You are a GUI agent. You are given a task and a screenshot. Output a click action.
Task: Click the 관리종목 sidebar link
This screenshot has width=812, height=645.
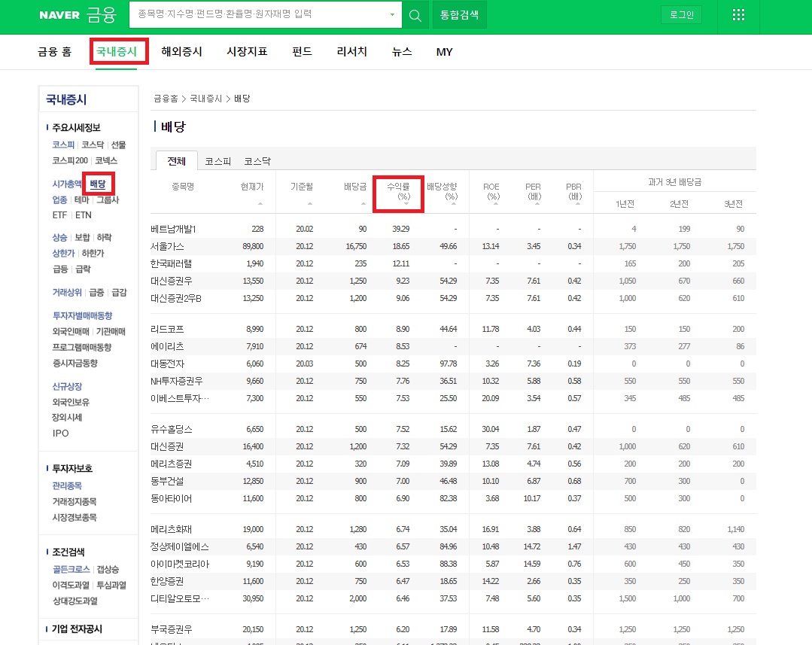pos(67,486)
